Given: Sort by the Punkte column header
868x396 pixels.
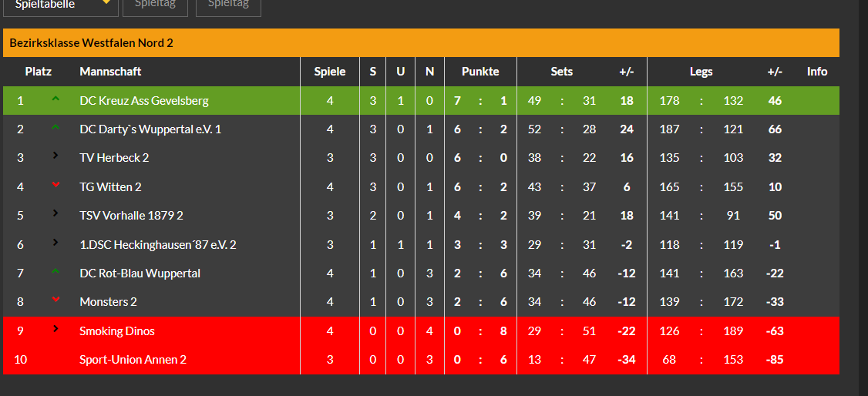Looking at the screenshot, I should pos(480,72).
